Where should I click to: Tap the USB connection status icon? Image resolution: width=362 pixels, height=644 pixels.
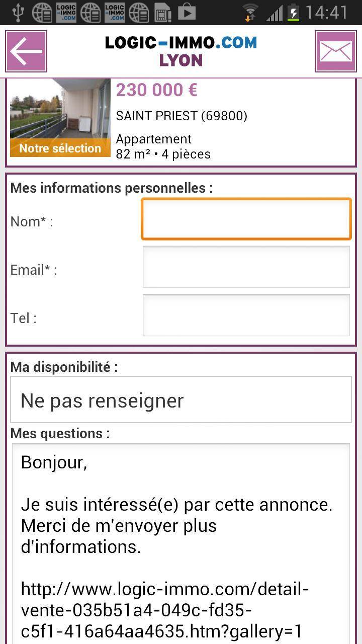17,13
